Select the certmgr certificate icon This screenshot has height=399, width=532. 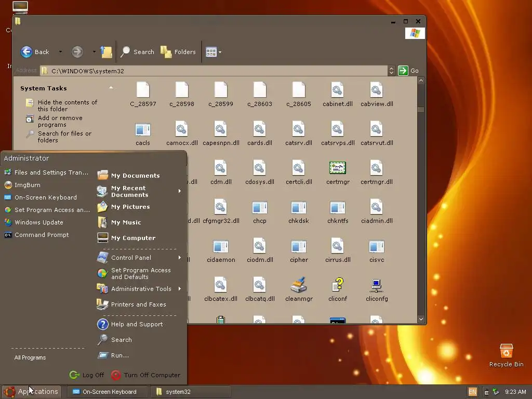[x=338, y=168]
